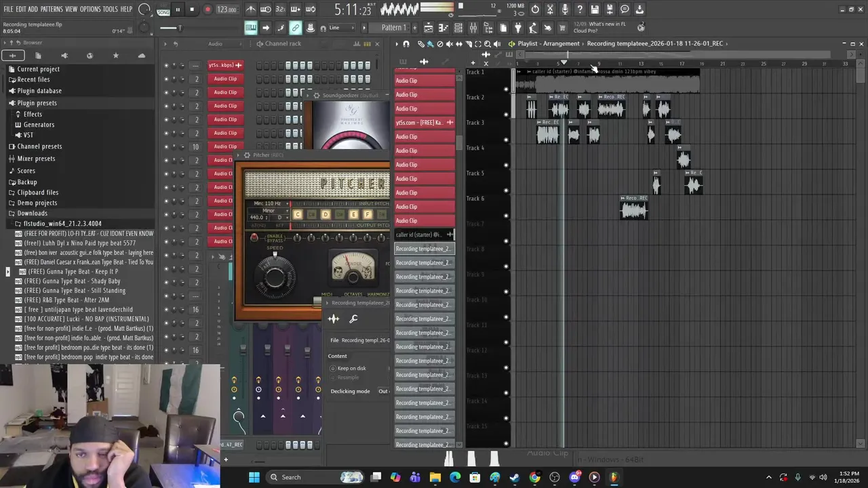Toggle mute dot for Track 2
This screenshot has height=488, width=868.
pyautogui.click(x=506, y=114)
